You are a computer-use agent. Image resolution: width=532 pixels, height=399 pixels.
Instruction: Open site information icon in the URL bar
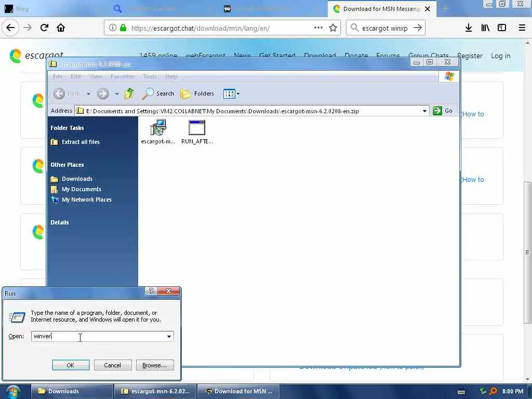click(x=113, y=28)
